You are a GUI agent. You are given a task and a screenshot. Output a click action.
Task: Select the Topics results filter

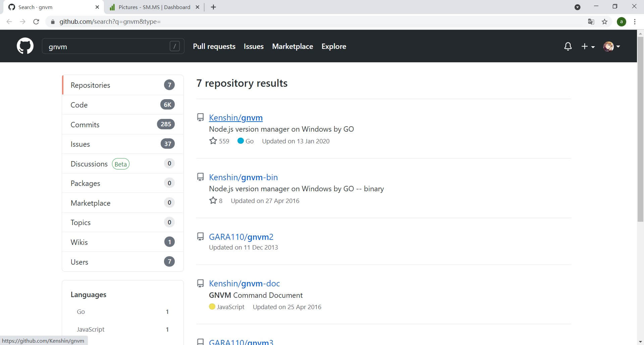click(123, 222)
